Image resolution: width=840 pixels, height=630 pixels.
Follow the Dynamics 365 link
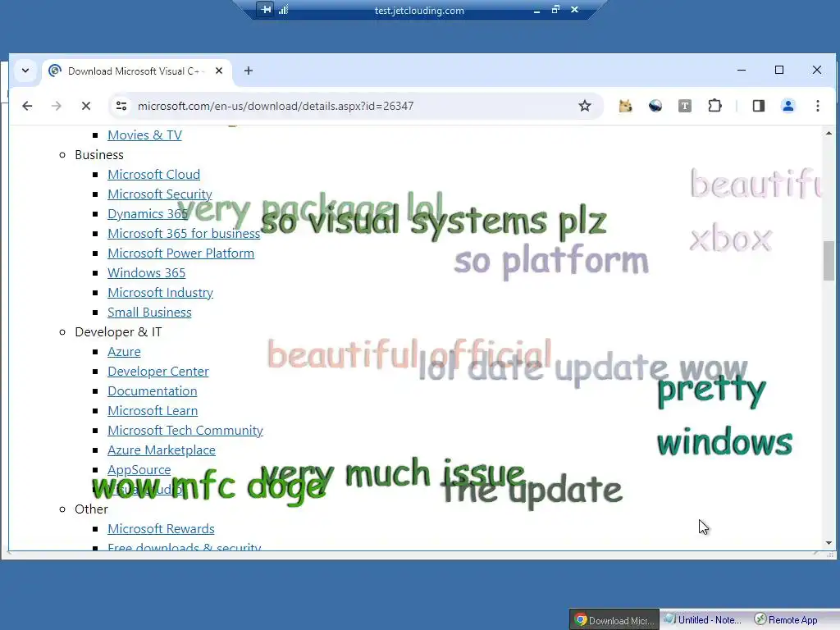tap(148, 214)
